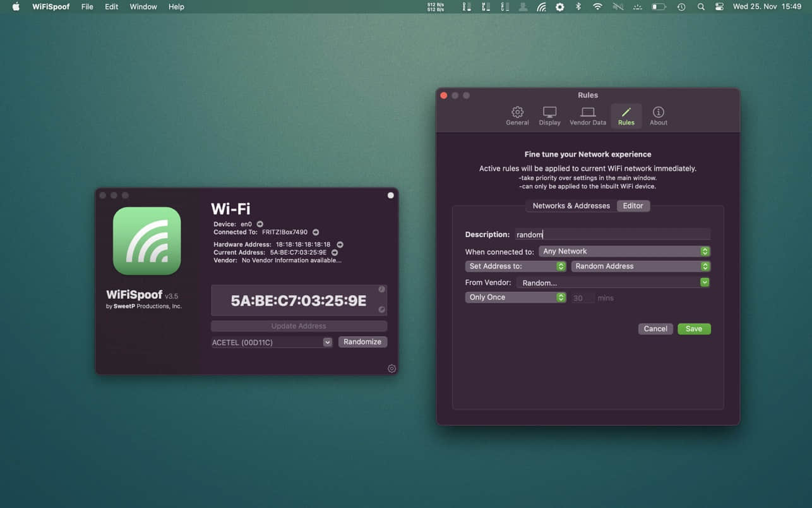Click the arrow beside FRITZ!Box7490

(315, 232)
